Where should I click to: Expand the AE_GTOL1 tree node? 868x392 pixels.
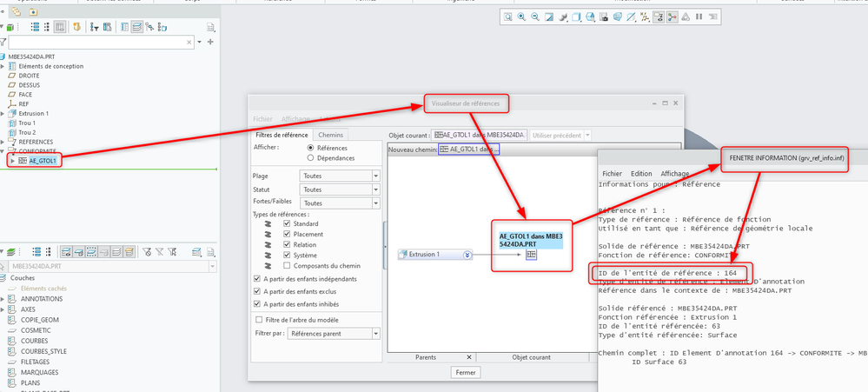11,161
